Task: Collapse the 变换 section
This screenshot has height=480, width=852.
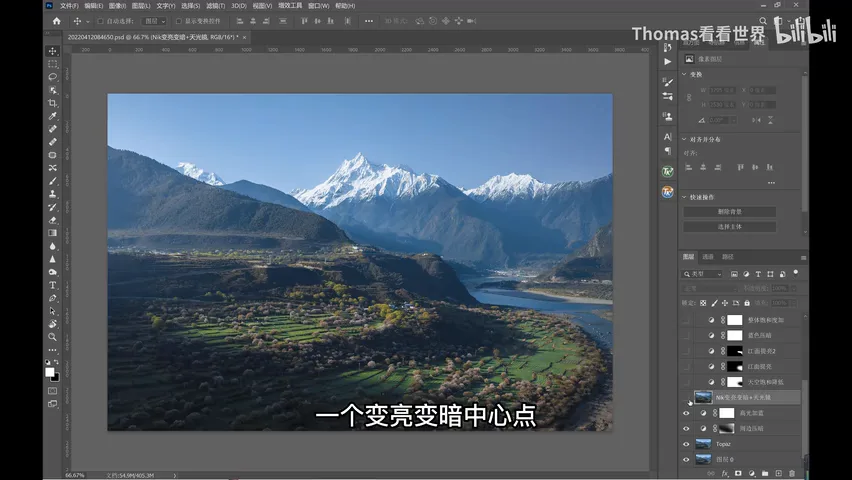Action: pos(685,74)
